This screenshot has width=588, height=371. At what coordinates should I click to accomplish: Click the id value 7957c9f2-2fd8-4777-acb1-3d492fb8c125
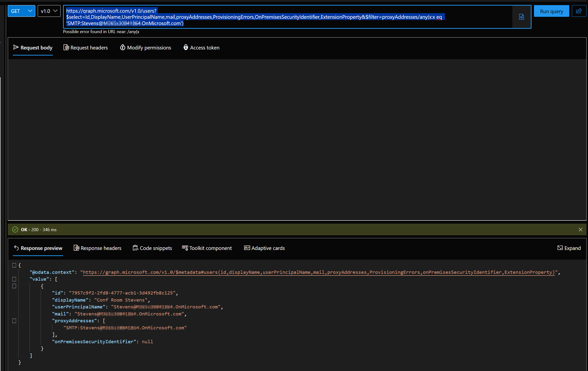coord(122,293)
